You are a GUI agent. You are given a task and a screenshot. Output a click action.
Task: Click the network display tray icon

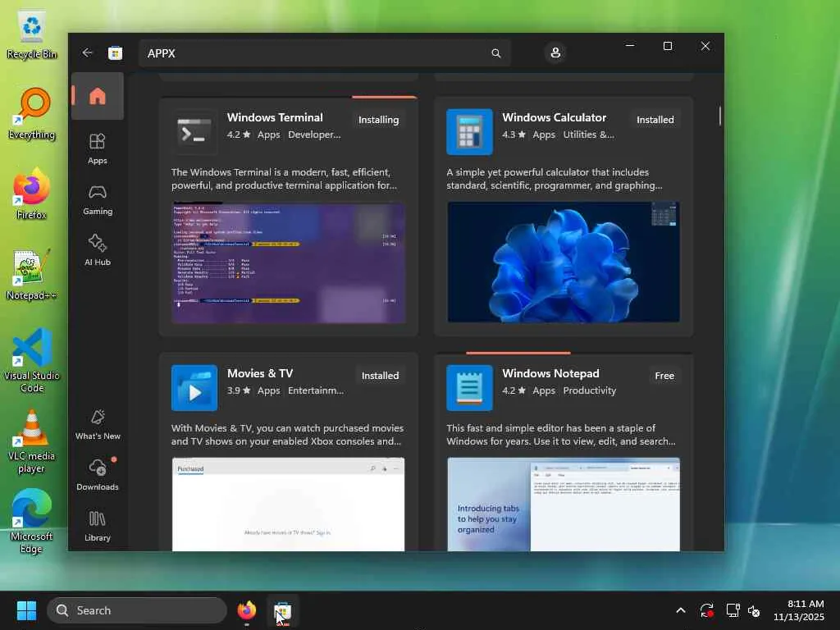click(733, 610)
